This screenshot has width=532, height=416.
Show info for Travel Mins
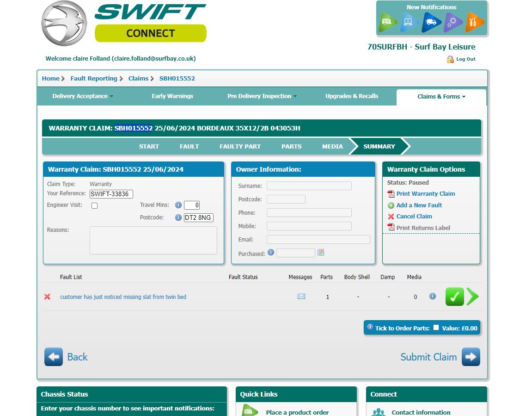point(178,205)
